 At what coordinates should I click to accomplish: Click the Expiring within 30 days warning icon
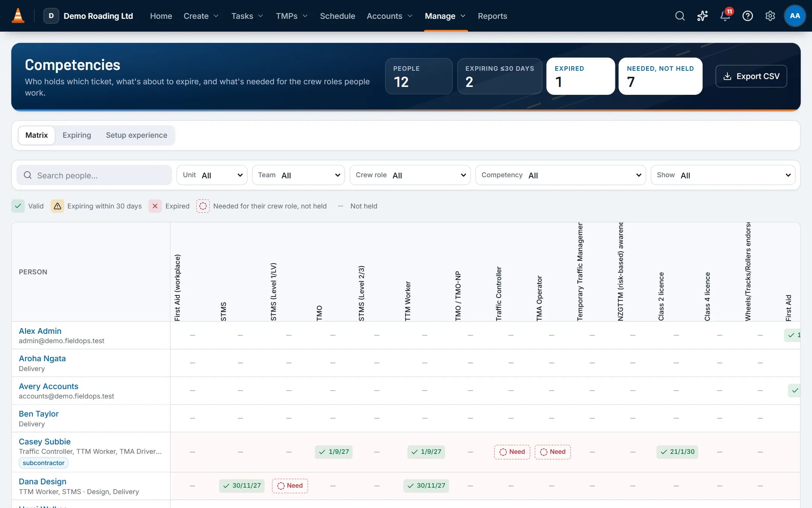(x=58, y=206)
